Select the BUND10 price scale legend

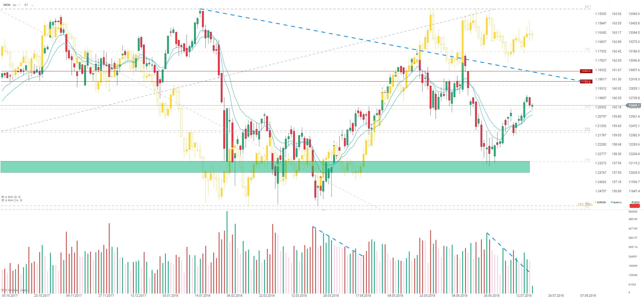coord(618,202)
